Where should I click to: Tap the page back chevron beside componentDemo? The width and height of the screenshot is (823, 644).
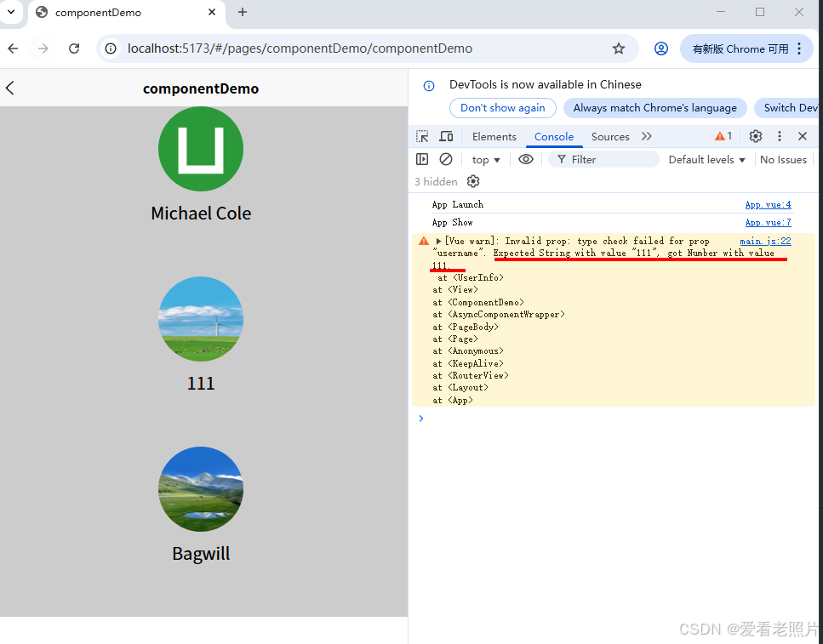coord(10,88)
